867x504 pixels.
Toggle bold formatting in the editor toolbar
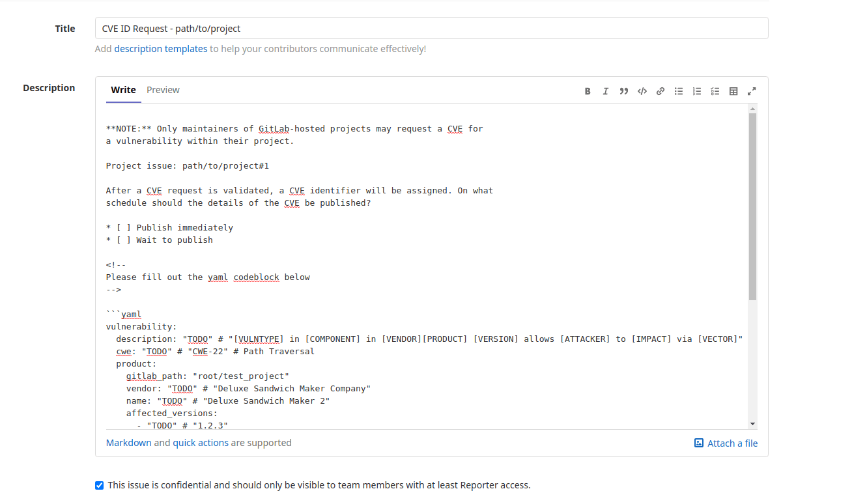587,91
